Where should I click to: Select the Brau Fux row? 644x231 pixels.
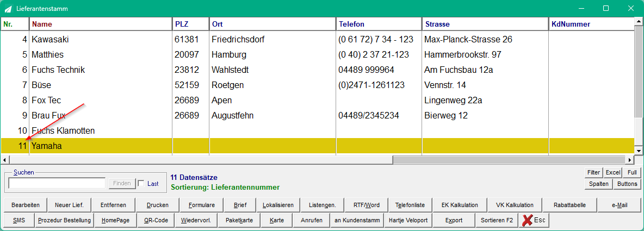click(318, 116)
